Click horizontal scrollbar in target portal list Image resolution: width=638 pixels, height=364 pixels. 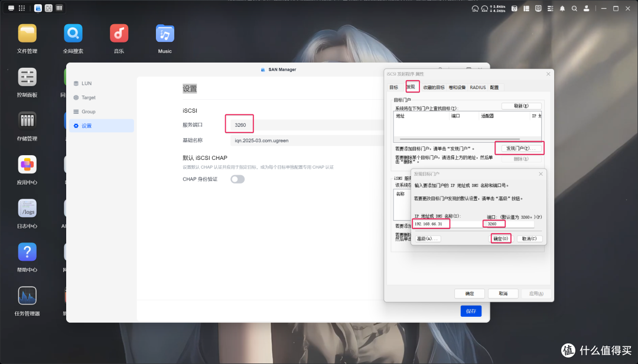pyautogui.click(x=460, y=139)
